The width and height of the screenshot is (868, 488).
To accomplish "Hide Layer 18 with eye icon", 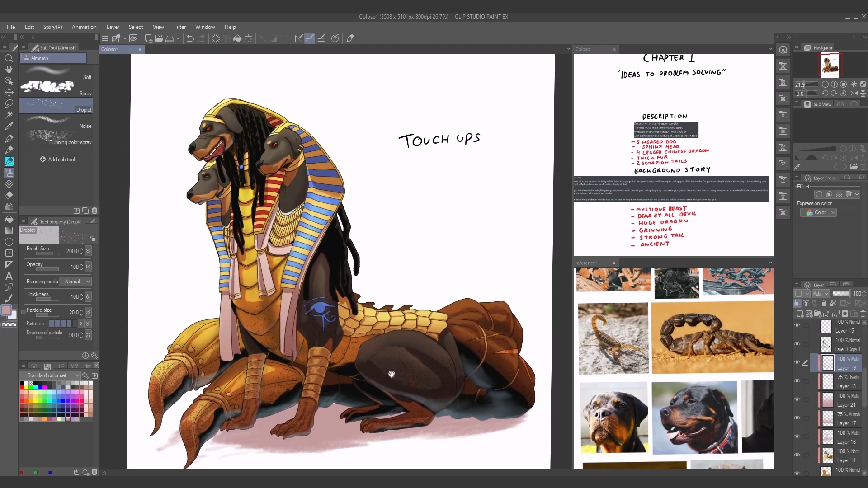I will (x=797, y=381).
